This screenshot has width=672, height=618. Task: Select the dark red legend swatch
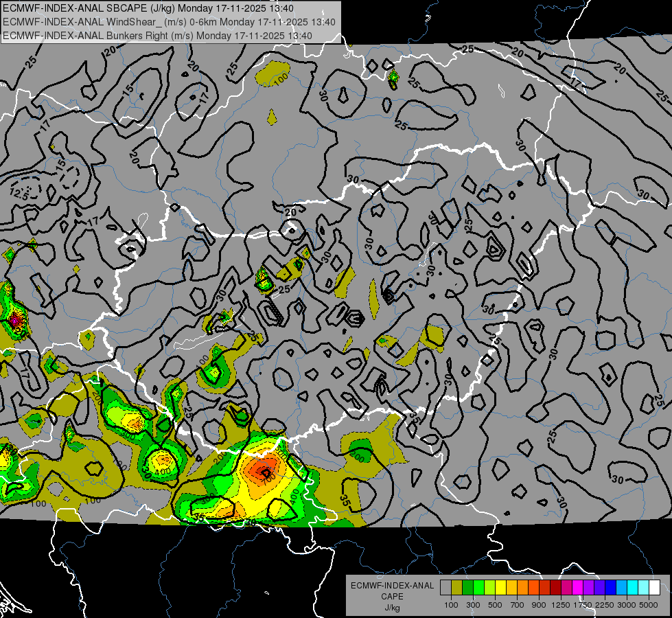click(x=556, y=587)
